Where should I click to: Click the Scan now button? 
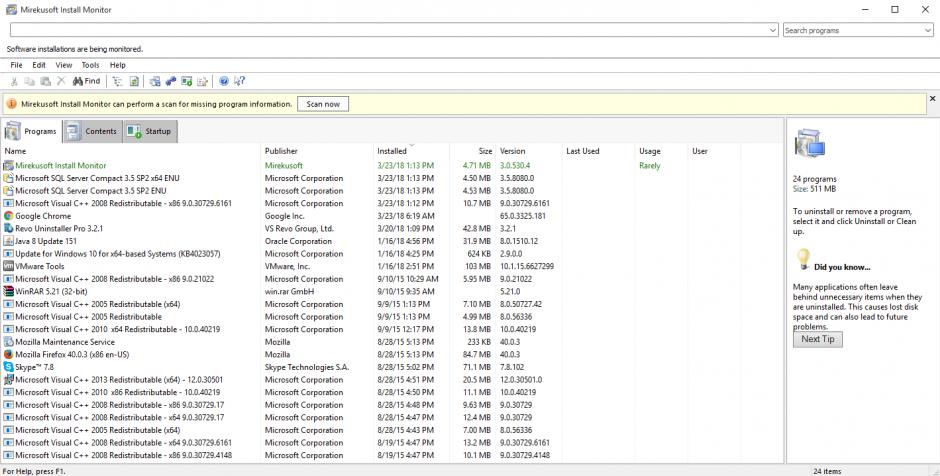(323, 104)
